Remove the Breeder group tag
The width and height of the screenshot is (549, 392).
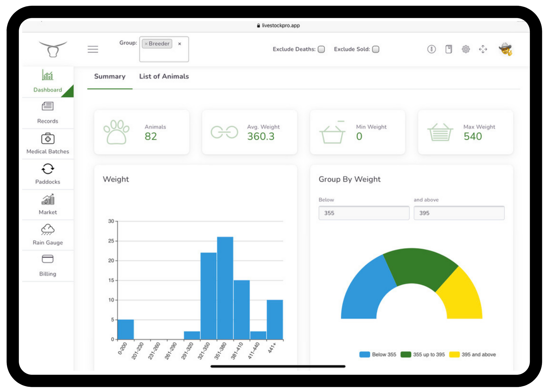click(x=146, y=43)
